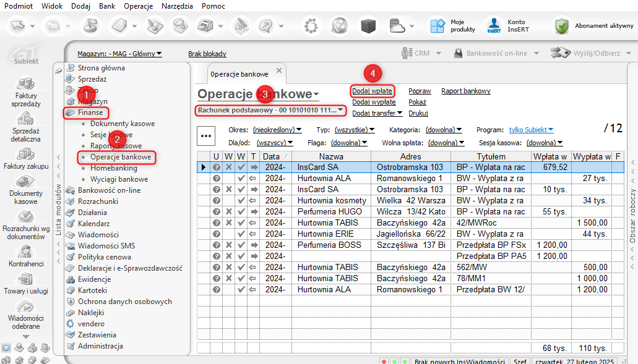Open the Magazyn warehouse dropdown
This screenshot has width=638, height=364.
(119, 54)
